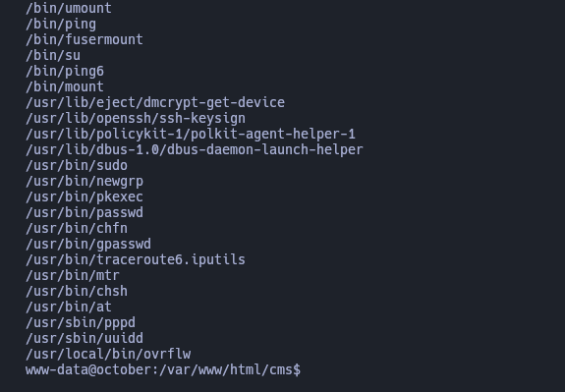Click the www-data@october shell prompt
The width and height of the screenshot is (565, 392).
[163, 370]
